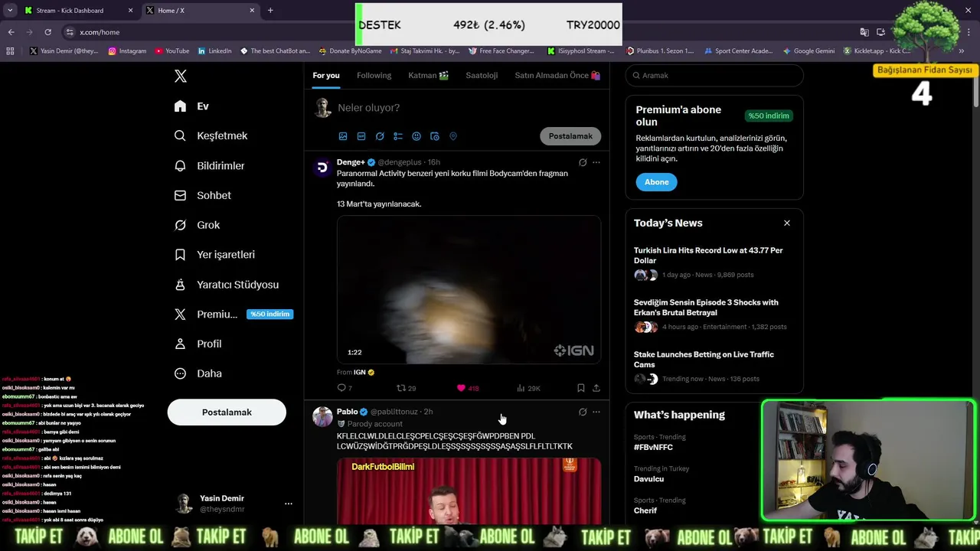Click Grok icon on Pablo post
The height and width of the screenshot is (551, 980).
coord(583,412)
